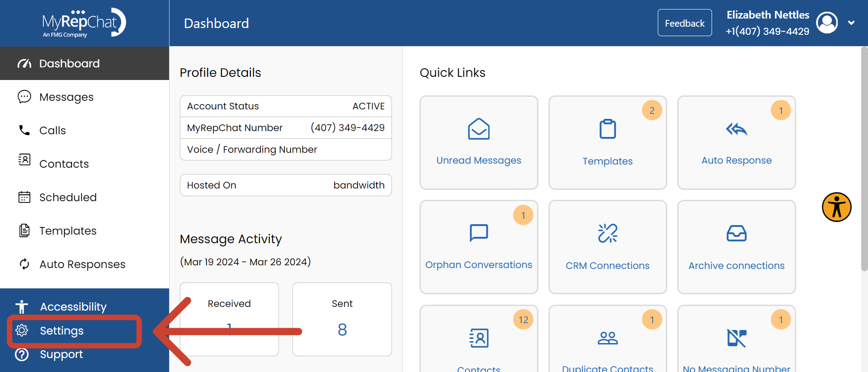Click the MyRepChat logo

84,23
